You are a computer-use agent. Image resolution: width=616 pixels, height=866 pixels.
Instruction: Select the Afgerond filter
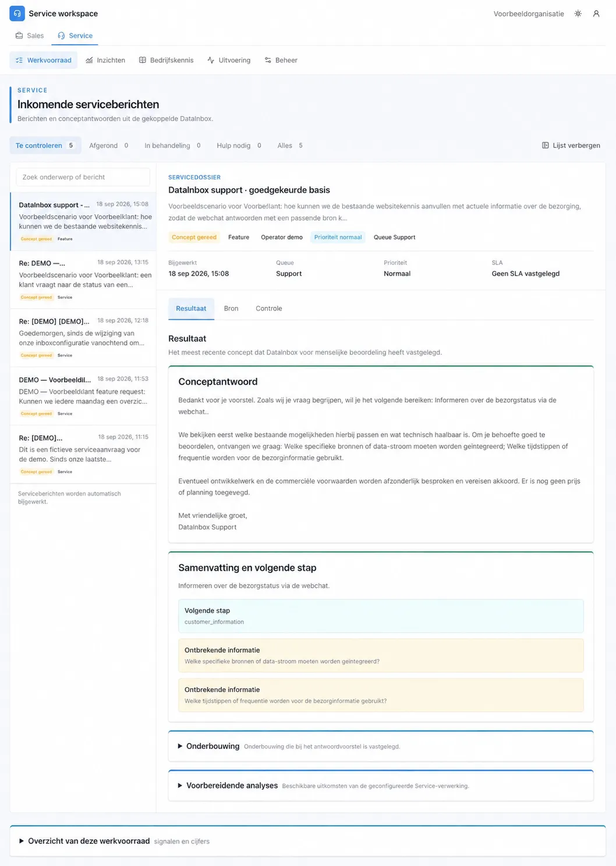tap(109, 145)
